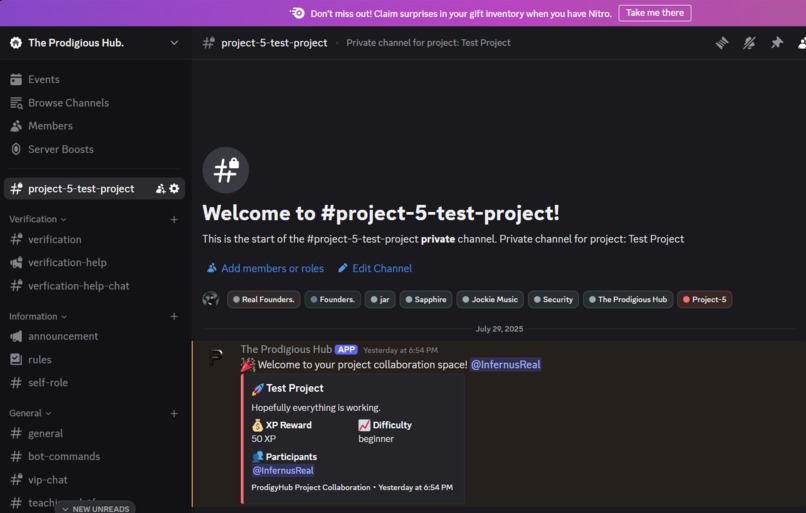Click locked hash icon beside verfication-help-chat
806x513 pixels.
click(16, 285)
